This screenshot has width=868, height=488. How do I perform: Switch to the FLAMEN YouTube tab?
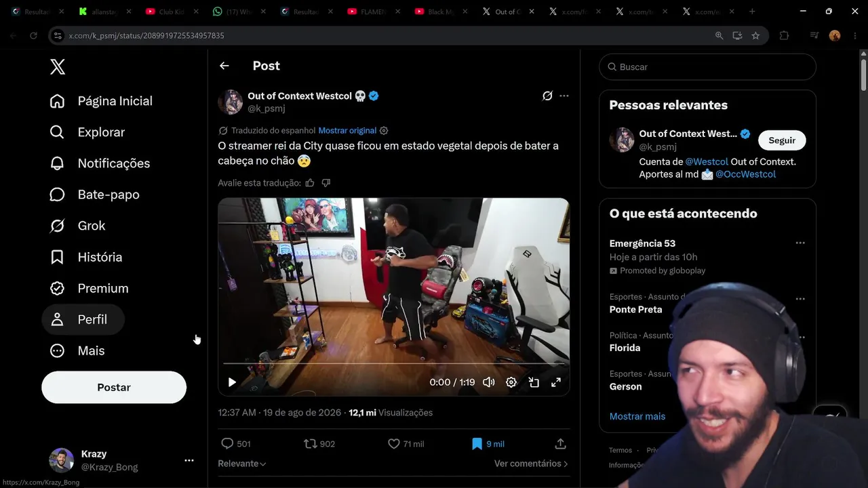[x=372, y=12]
